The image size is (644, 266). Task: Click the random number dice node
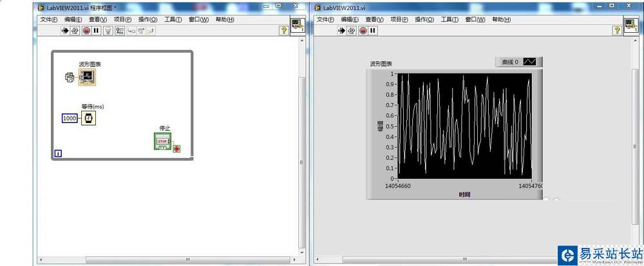pyautogui.click(x=70, y=78)
